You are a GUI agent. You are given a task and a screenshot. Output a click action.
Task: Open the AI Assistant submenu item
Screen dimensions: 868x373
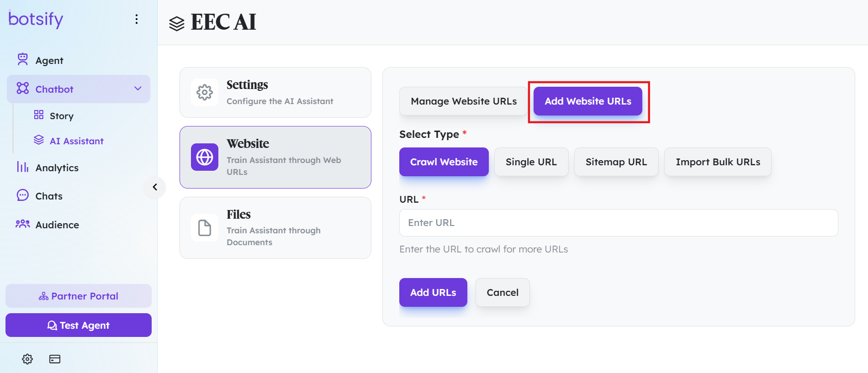76,141
